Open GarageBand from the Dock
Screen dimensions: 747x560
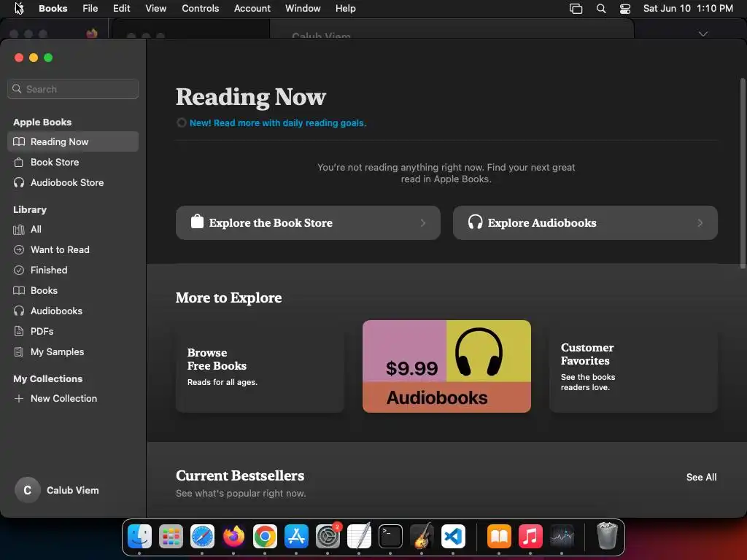point(422,536)
